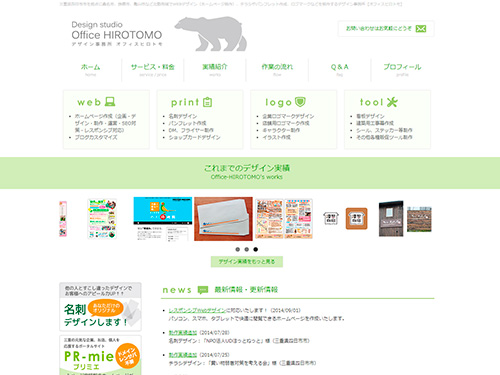
Task: Click the お問い合わせ contact button
Action: point(386,29)
